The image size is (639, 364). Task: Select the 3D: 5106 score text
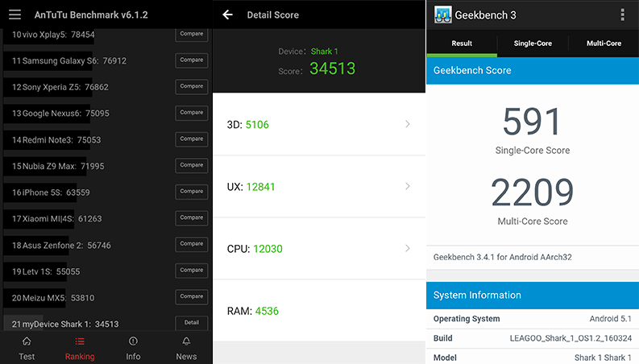(x=247, y=125)
